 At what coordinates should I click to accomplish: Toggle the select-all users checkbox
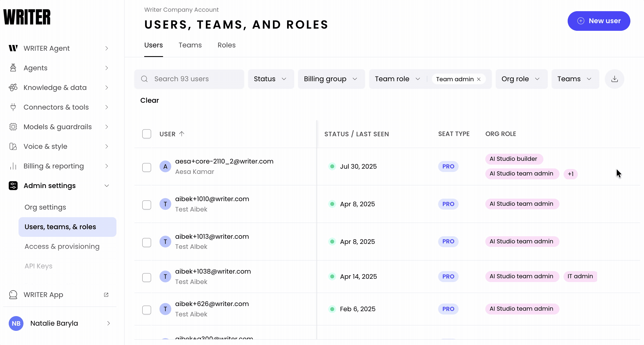(x=147, y=134)
